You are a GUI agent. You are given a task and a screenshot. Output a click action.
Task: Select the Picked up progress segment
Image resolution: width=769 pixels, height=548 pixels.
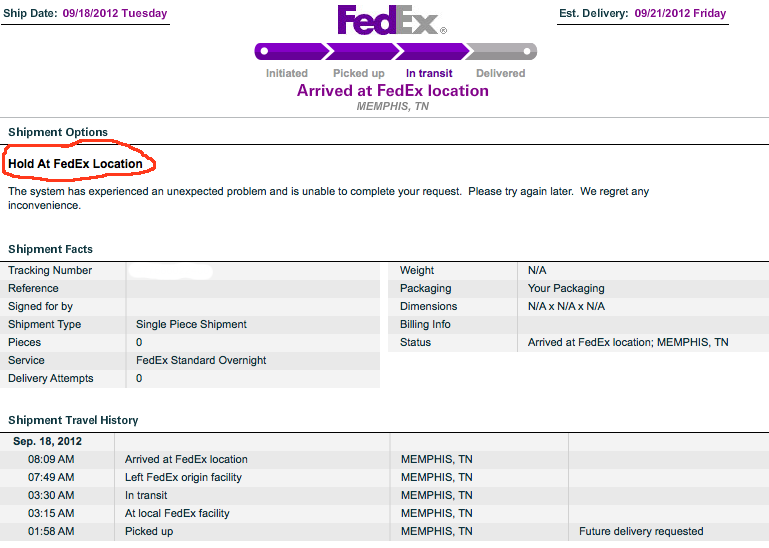(x=363, y=52)
